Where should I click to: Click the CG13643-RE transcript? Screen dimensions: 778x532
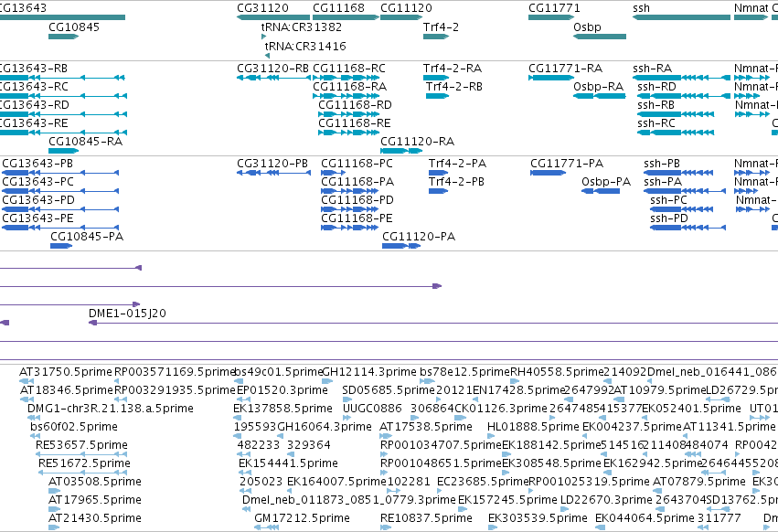[63, 133]
